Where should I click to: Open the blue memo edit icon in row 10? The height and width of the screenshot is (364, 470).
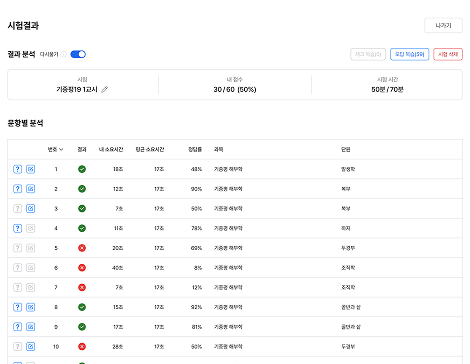click(x=30, y=346)
